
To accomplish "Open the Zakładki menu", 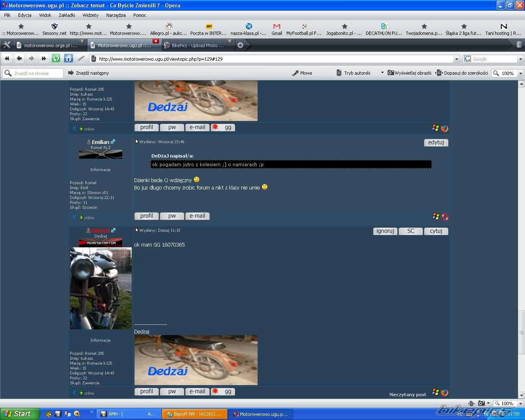I will (66, 15).
